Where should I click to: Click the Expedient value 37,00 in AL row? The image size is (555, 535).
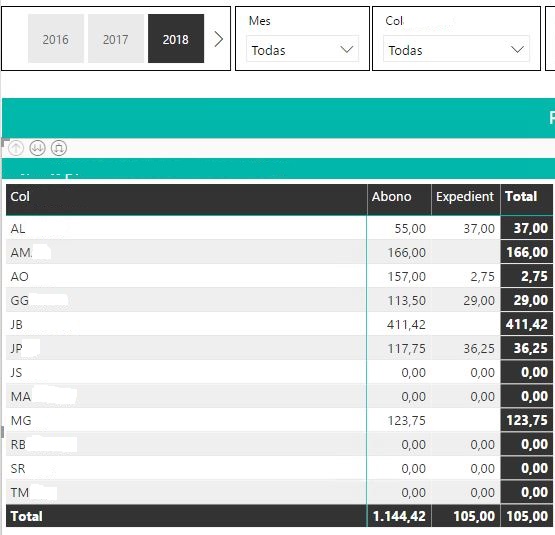[x=479, y=229]
